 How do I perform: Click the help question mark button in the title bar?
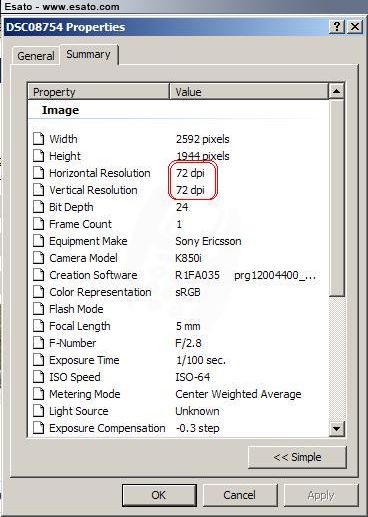click(337, 26)
